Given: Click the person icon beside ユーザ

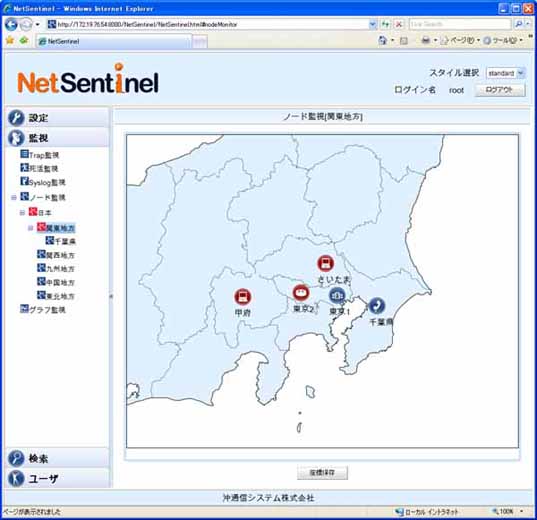Looking at the screenshot, I should 16,479.
